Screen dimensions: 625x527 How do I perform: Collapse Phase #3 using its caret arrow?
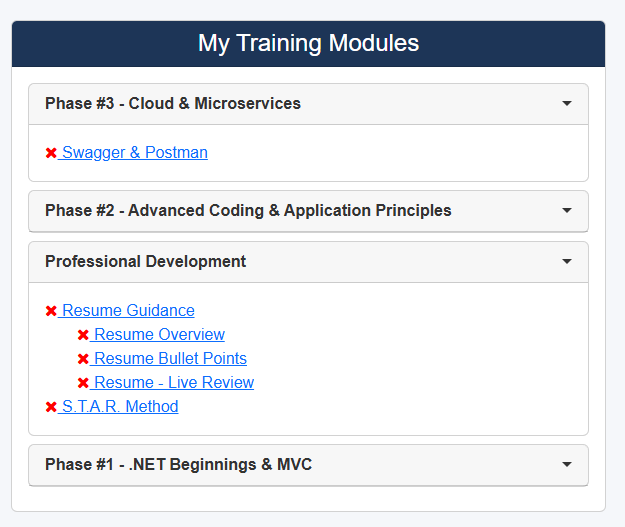pyautogui.click(x=567, y=104)
